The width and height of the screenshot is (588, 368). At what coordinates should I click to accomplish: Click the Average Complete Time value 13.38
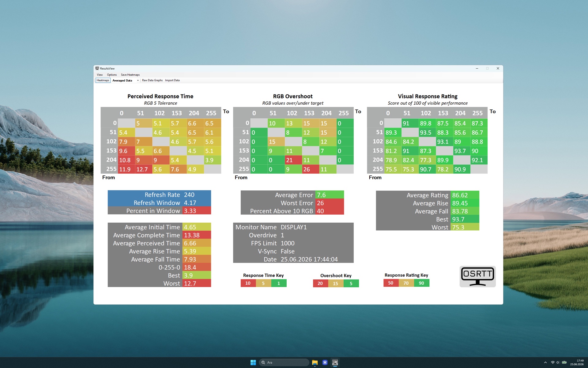click(197, 235)
